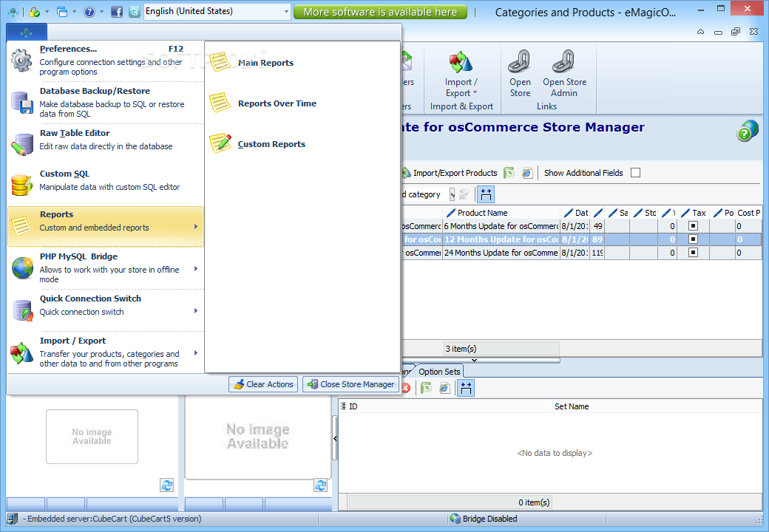
Task: Click Excel export icon beside Import/Export Products
Action: pos(509,173)
